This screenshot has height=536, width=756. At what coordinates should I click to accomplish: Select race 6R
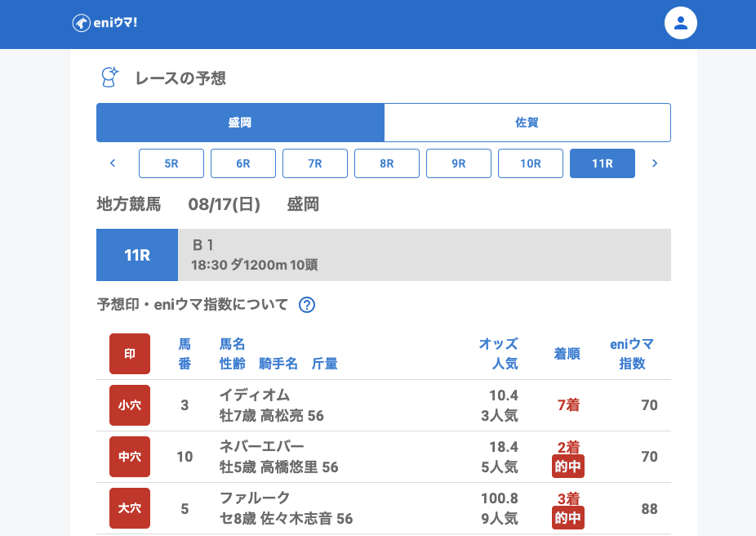pyautogui.click(x=243, y=163)
